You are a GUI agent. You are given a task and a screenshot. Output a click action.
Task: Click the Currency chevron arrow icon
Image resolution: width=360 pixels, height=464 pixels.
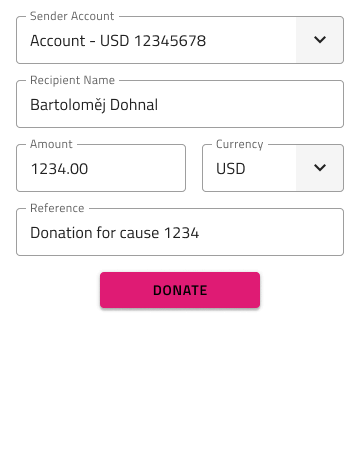[x=320, y=168]
